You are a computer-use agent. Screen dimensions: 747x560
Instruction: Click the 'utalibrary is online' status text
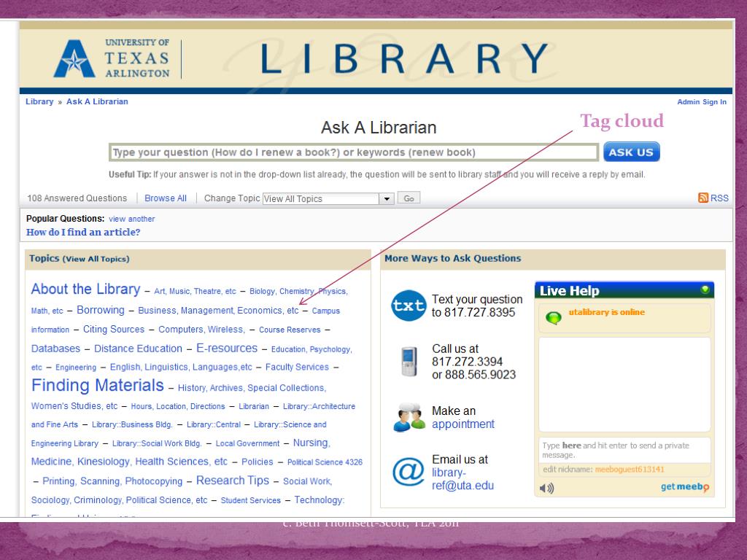coord(606,312)
